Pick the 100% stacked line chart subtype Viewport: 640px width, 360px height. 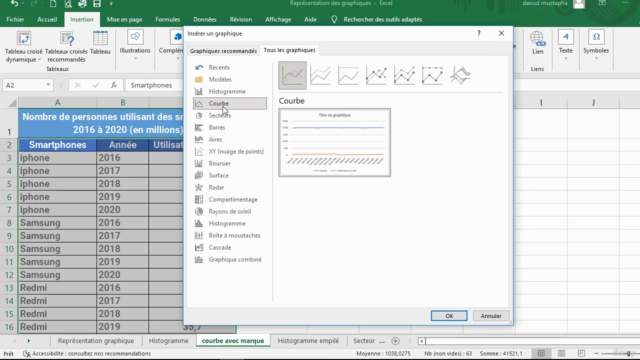[348, 76]
